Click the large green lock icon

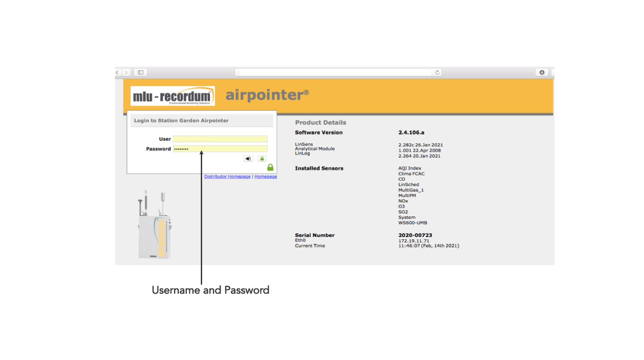point(270,167)
